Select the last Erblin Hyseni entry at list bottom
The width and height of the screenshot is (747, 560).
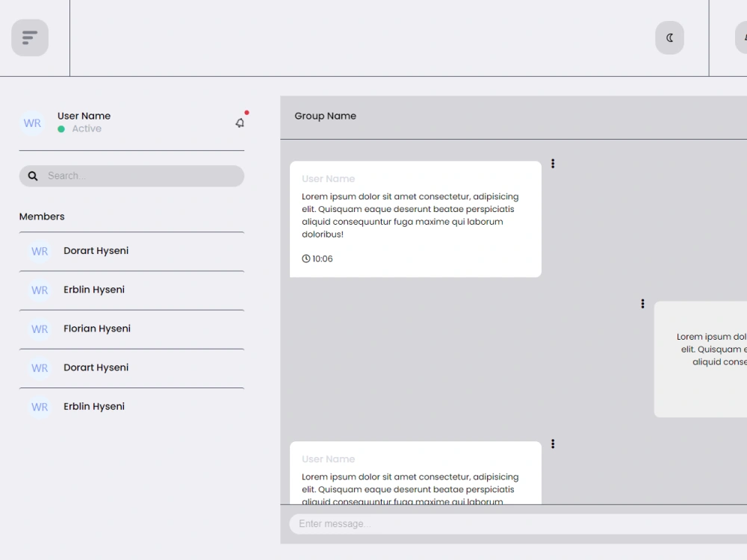[132, 407]
